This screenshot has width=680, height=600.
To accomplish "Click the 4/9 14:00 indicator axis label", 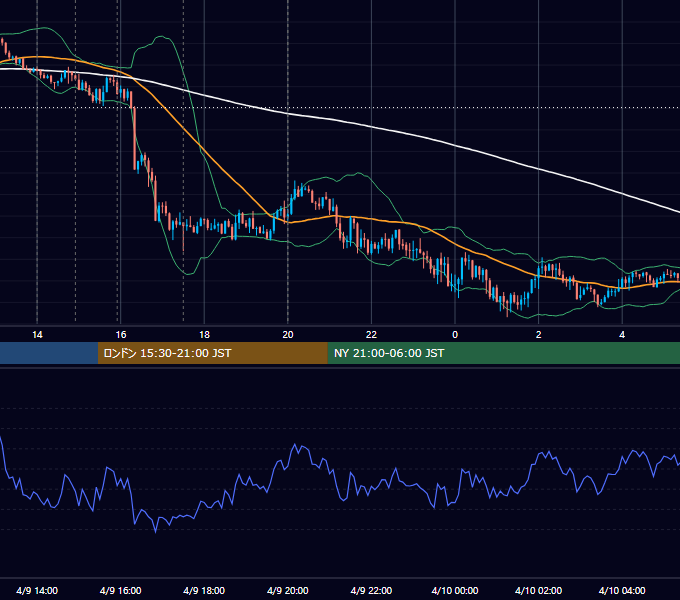I will click(37, 590).
